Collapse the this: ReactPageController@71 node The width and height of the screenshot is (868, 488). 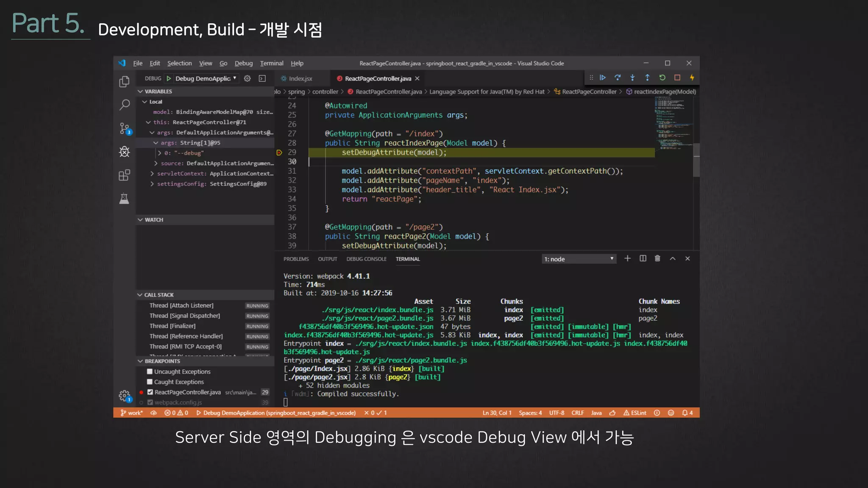[x=148, y=122]
